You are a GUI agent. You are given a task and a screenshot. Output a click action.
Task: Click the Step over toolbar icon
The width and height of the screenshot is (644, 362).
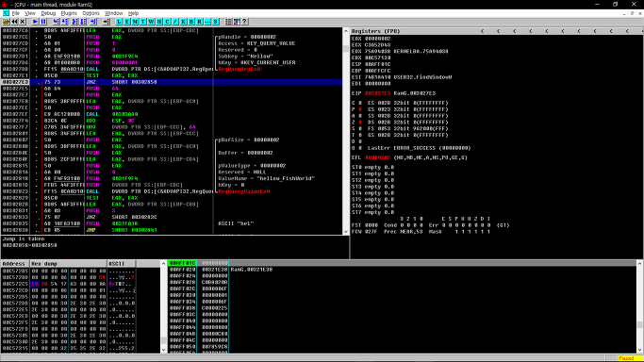(64, 22)
